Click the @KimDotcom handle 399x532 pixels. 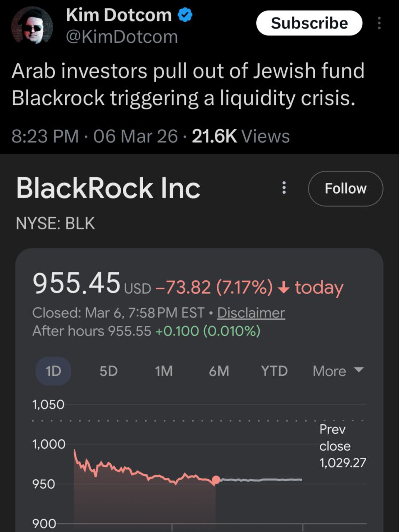point(122,37)
